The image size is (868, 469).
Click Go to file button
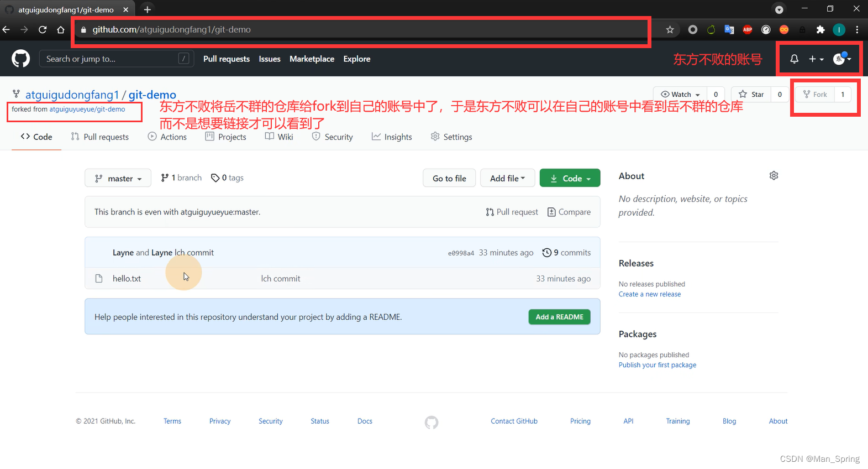tap(449, 178)
